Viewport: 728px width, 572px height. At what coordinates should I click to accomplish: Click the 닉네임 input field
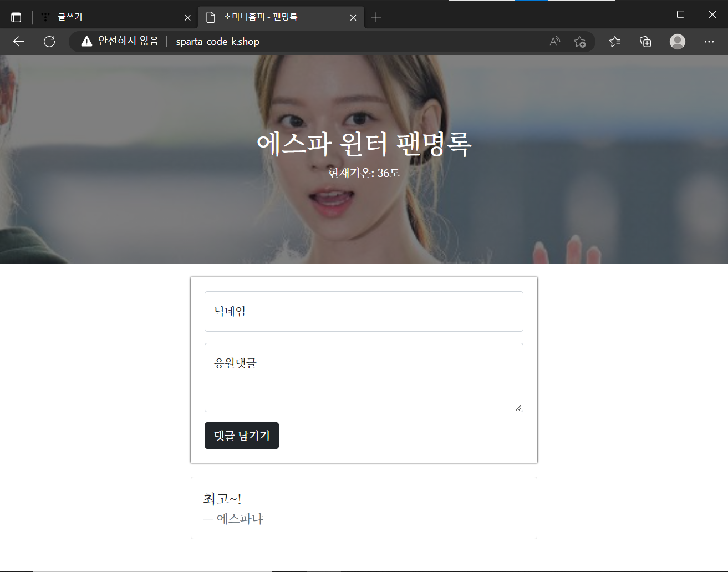pos(364,311)
